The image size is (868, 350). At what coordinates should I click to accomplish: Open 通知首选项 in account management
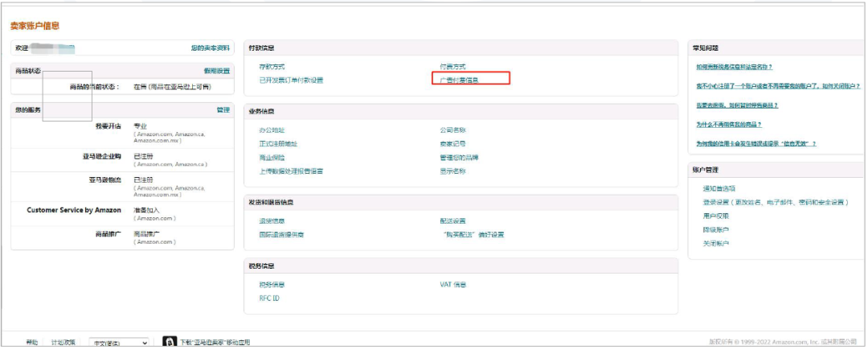719,188
